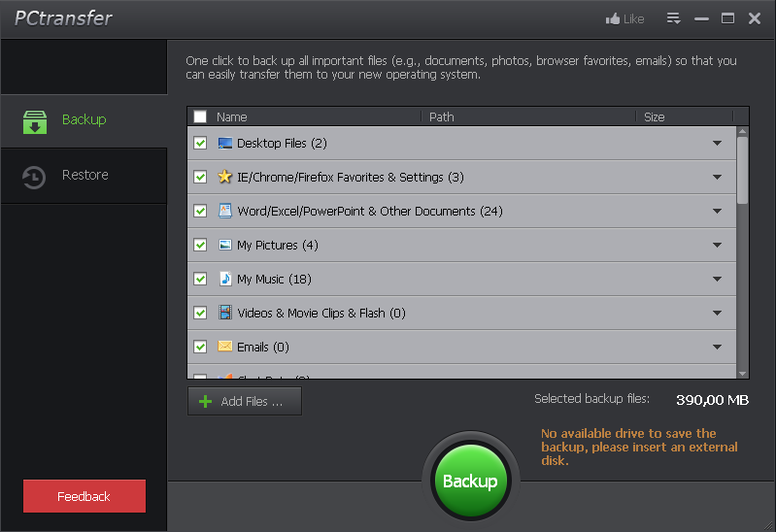Click the Desktop Files monitor icon

(x=225, y=143)
